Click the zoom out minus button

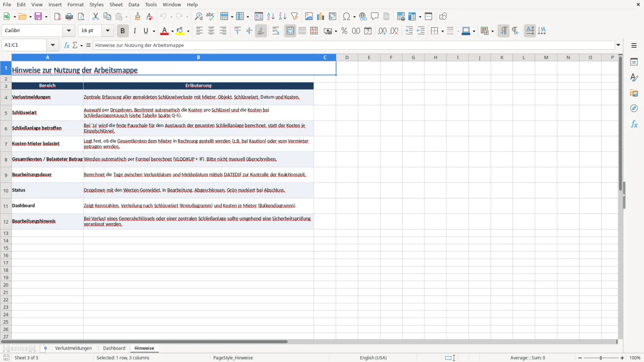tap(579, 358)
